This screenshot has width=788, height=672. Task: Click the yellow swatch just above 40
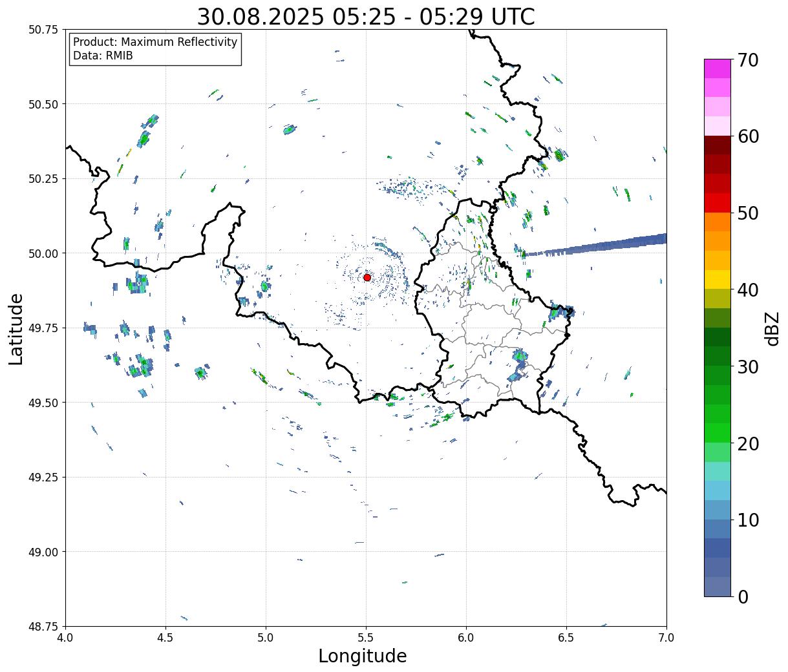point(718,279)
